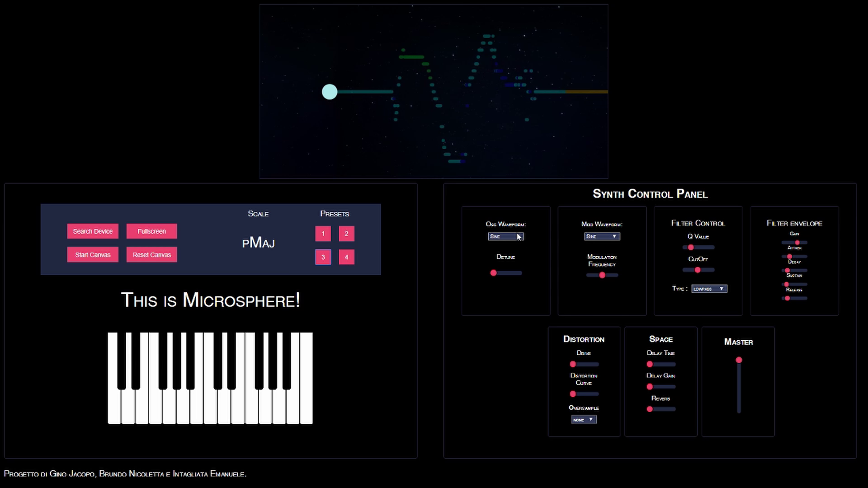Click the project credits footer text

(x=125, y=474)
